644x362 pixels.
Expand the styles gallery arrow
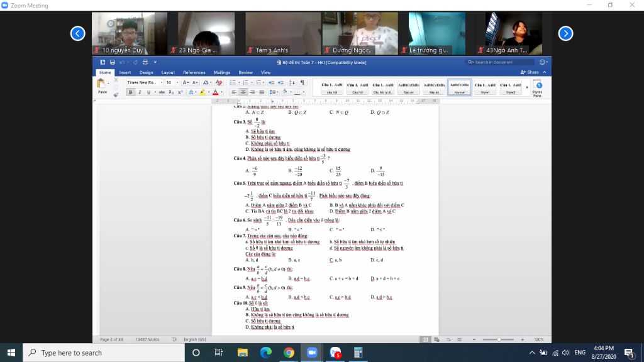click(x=527, y=87)
